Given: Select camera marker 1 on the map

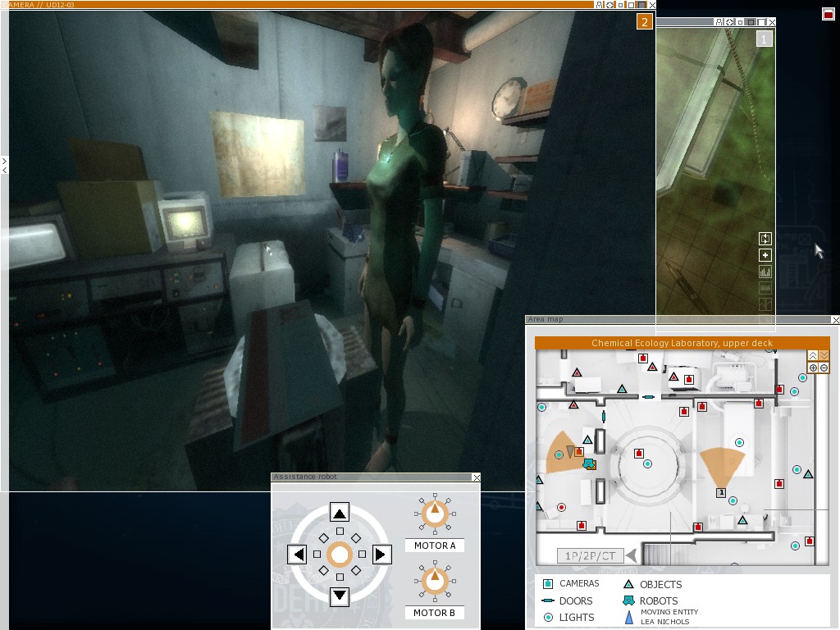Looking at the screenshot, I should click(721, 492).
